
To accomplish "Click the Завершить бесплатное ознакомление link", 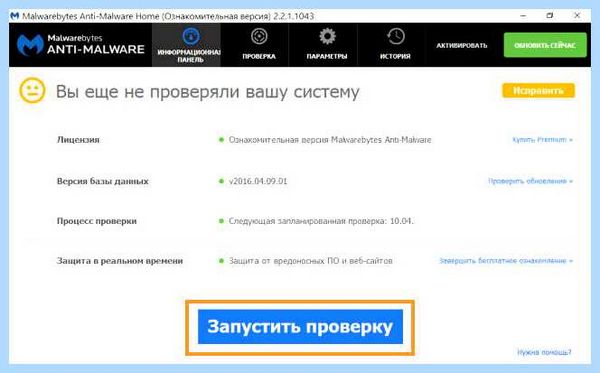I will point(506,261).
